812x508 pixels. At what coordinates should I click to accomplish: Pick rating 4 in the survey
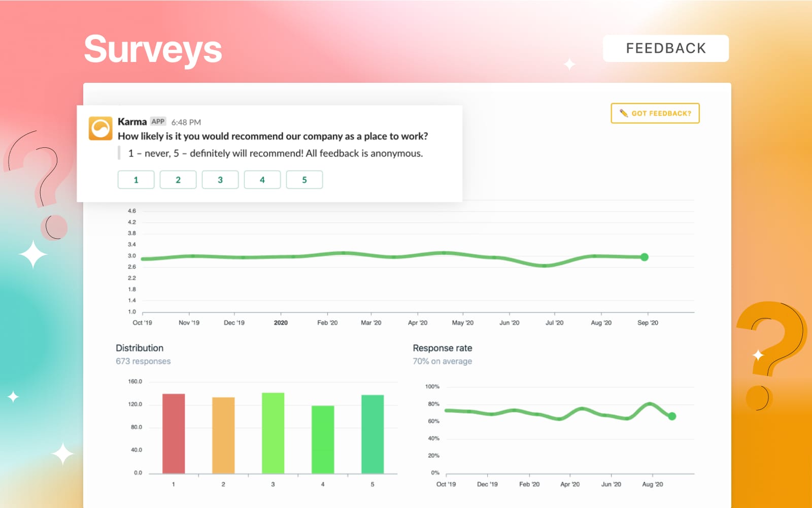tap(262, 180)
